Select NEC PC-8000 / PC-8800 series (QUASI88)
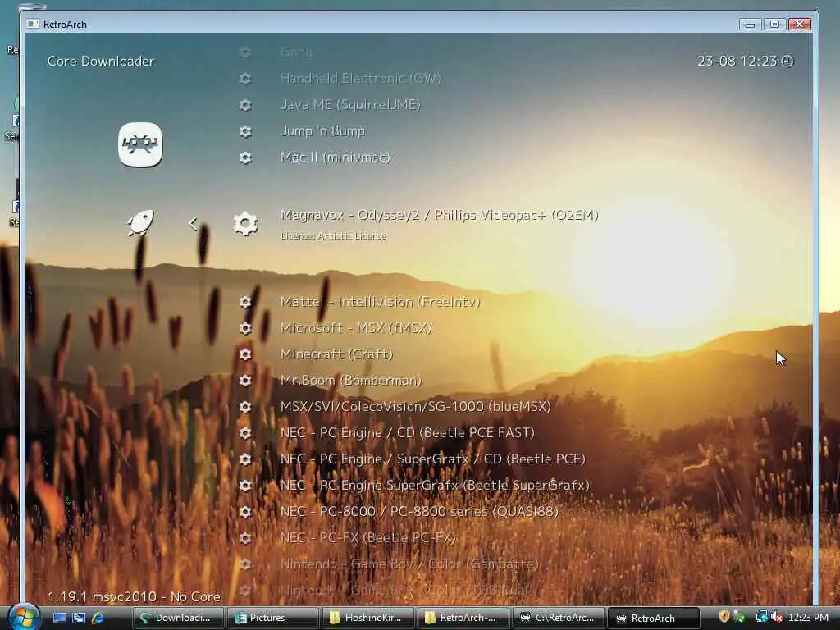The height and width of the screenshot is (630, 840). [x=419, y=512]
